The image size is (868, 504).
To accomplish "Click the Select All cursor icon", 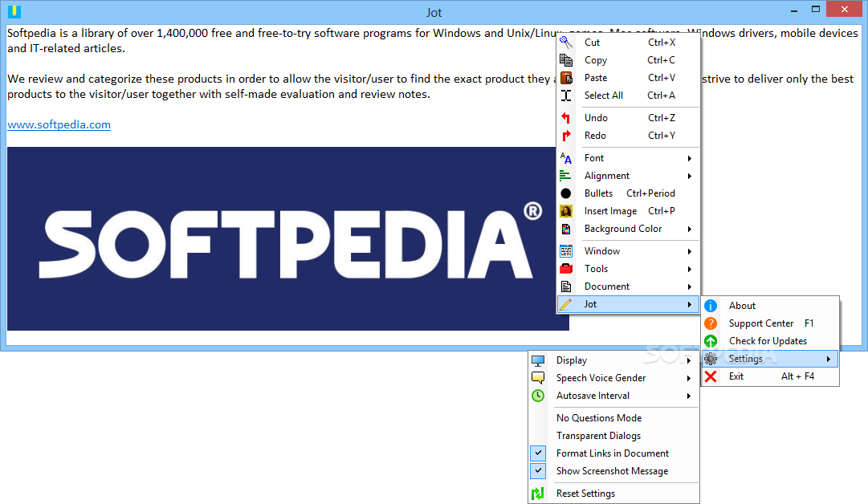I will pyautogui.click(x=566, y=96).
